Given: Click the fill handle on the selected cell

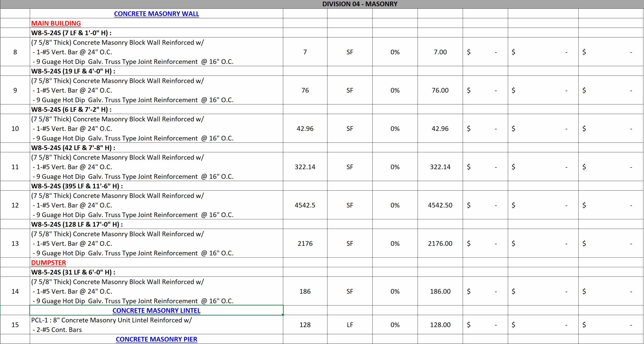Looking at the screenshot, I should tap(283, 315).
